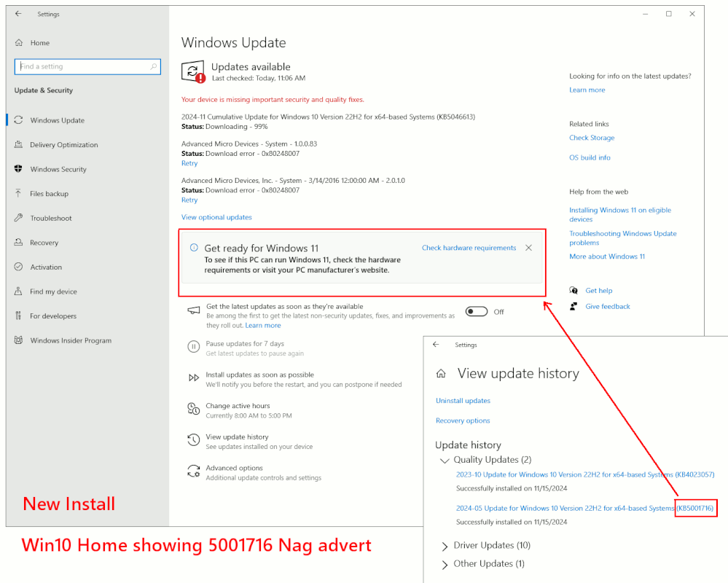This screenshot has width=728, height=583.
Task: Open Activation page
Action: [x=46, y=267]
